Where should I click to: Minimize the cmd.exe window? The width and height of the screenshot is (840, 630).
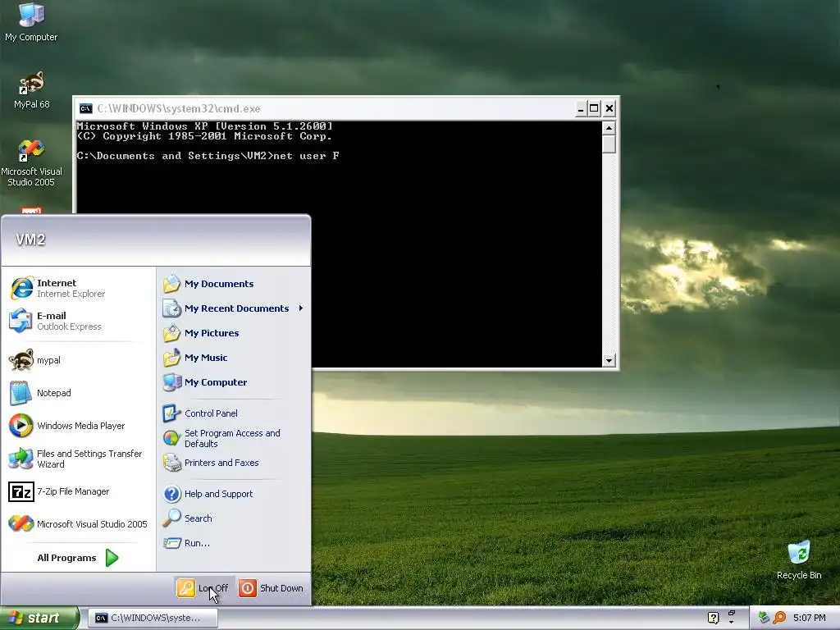[x=580, y=109]
